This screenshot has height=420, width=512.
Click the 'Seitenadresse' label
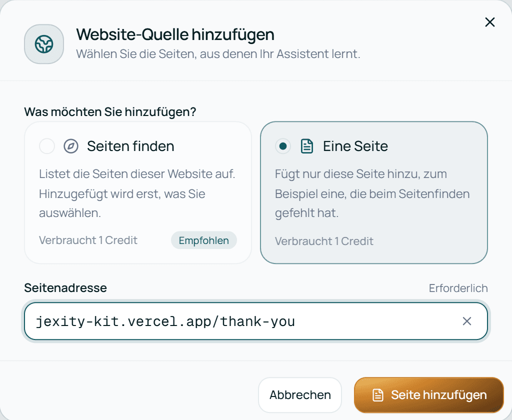[x=65, y=287]
